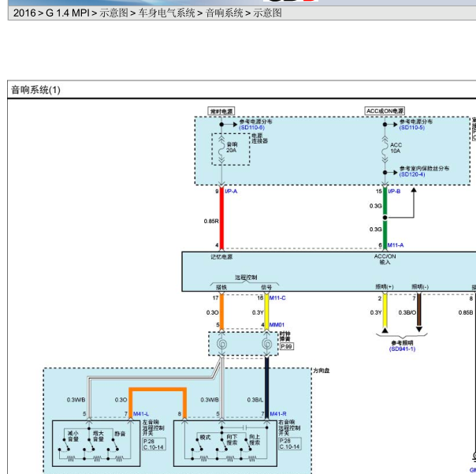
Task: Click the ACC/ON 输入 pin label
Action: pyautogui.click(x=385, y=259)
